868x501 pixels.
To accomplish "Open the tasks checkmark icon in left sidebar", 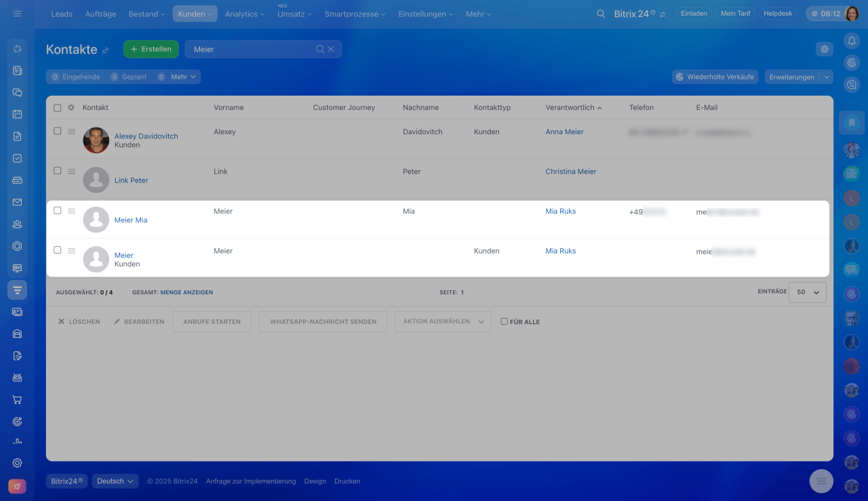I will (x=18, y=158).
